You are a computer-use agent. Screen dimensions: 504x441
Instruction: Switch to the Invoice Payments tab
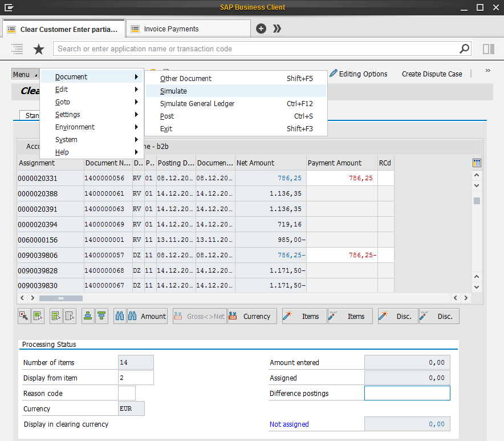[x=188, y=29]
